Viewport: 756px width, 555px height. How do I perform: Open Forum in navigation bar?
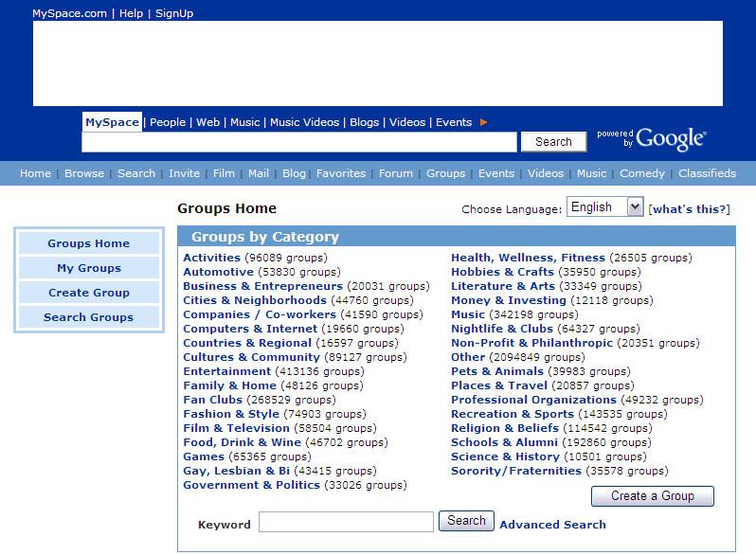pos(395,173)
